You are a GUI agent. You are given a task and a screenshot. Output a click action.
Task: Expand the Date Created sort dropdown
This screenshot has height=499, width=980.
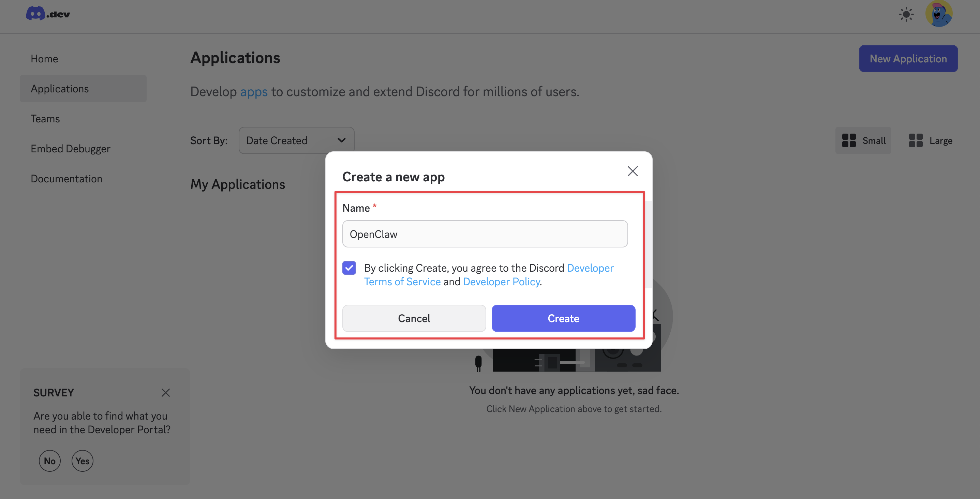click(296, 140)
